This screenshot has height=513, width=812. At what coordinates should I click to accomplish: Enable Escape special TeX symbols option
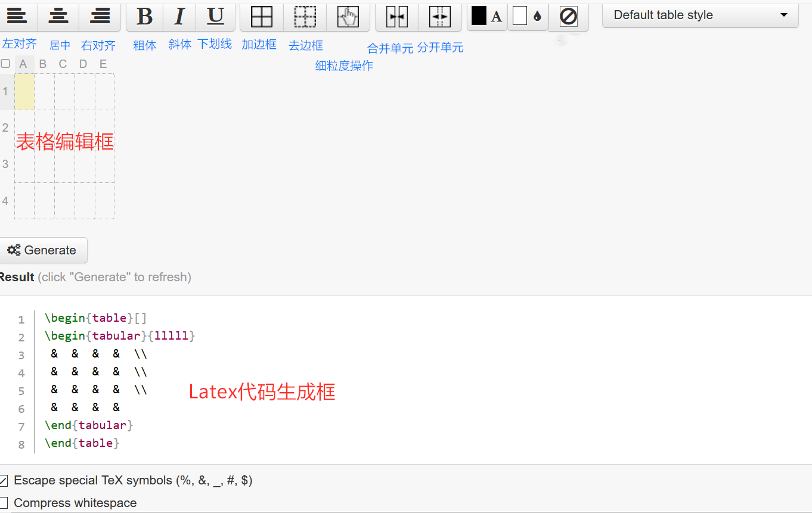click(x=4, y=480)
